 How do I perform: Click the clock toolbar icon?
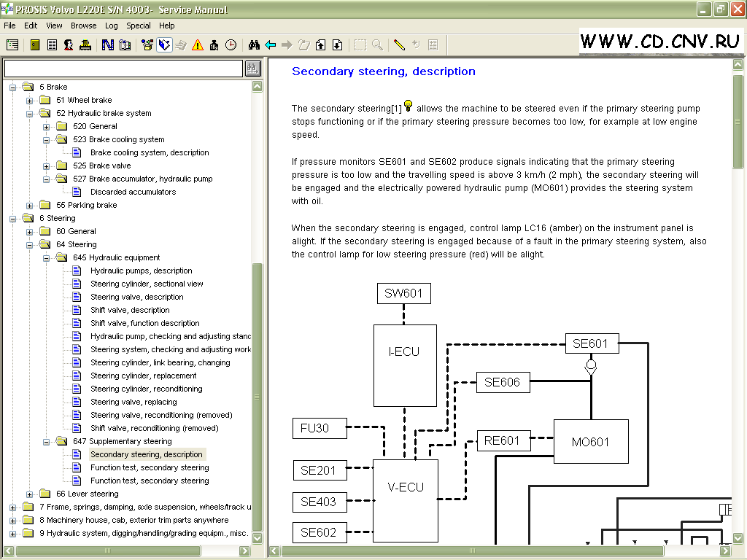[231, 45]
